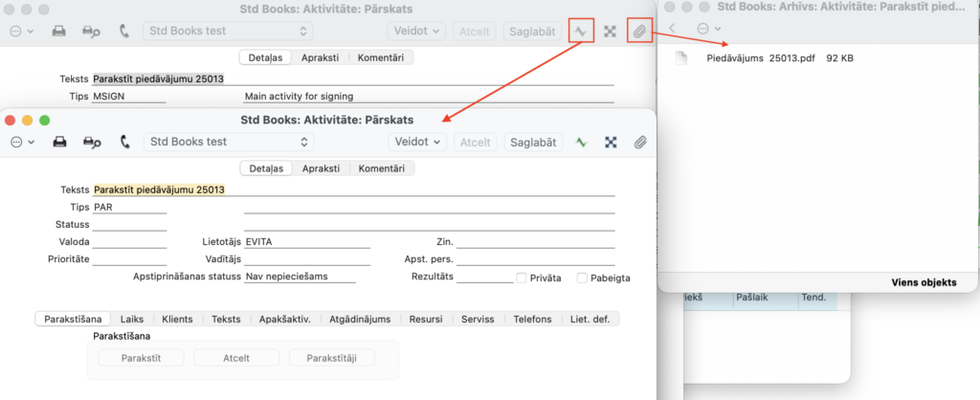Switch to the Komentāri tab in the front window
The height and width of the screenshot is (400, 980).
click(380, 168)
